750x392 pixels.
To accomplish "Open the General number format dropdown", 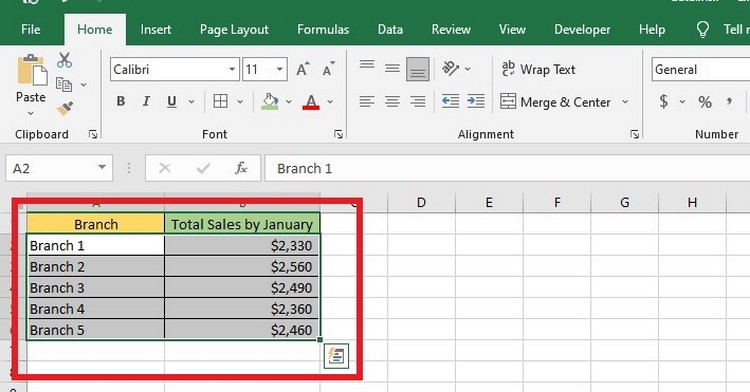I will point(701,70).
